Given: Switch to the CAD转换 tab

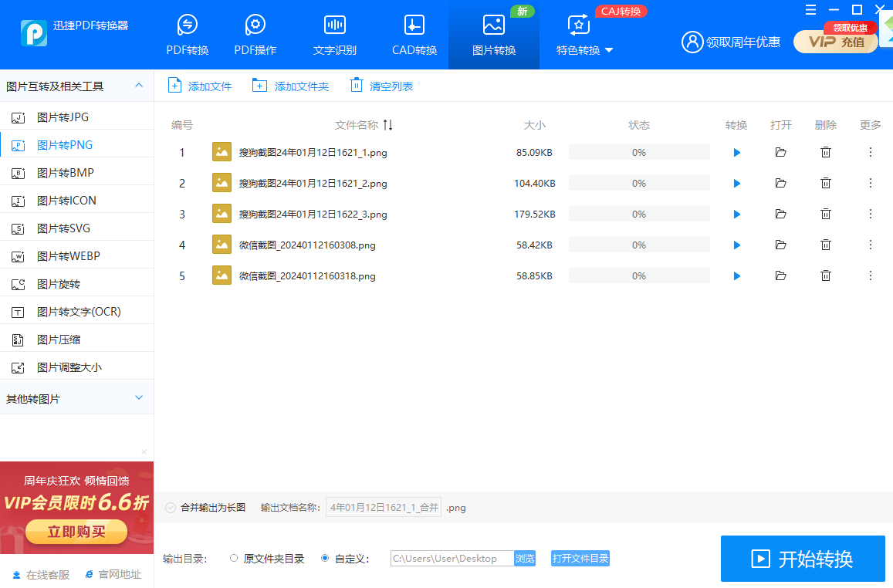Looking at the screenshot, I should 414,35.
